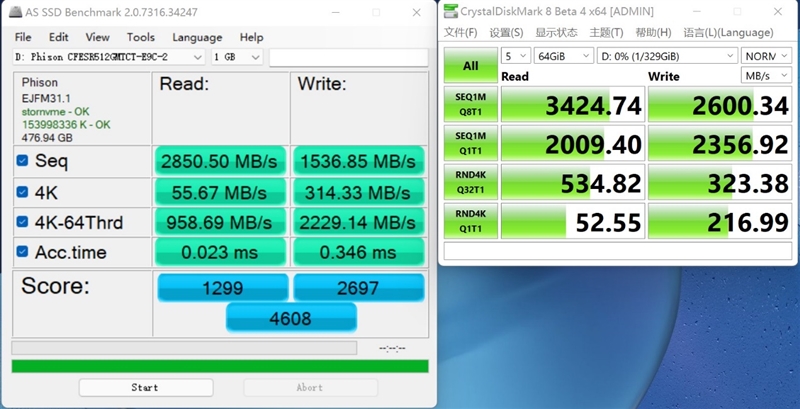Click the 2600.34 write result in CrystalDiskMark

click(719, 104)
